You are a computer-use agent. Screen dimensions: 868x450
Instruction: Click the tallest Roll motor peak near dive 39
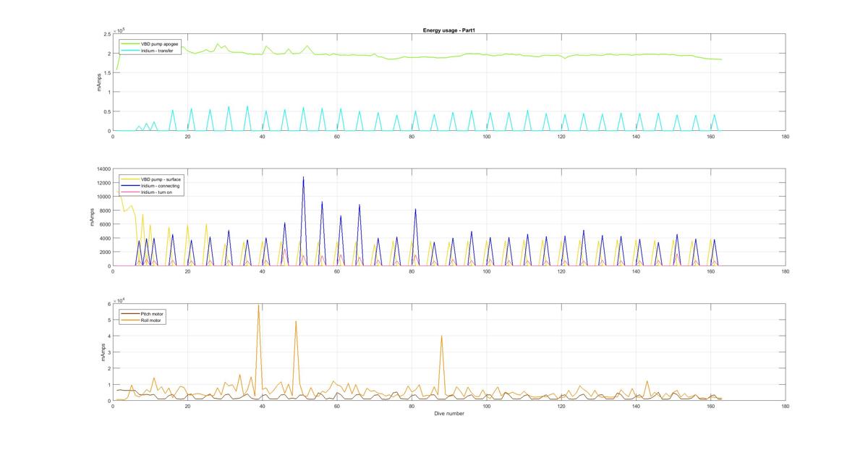click(x=258, y=305)
